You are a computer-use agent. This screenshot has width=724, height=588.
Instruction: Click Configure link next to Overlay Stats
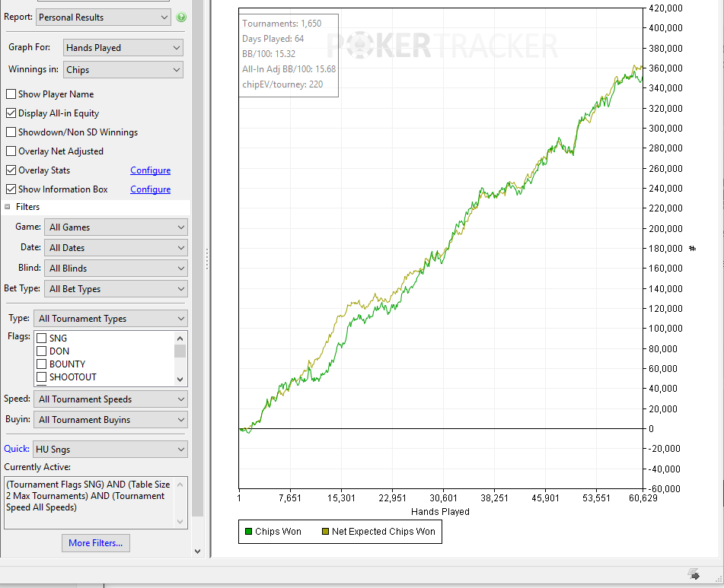pos(150,170)
